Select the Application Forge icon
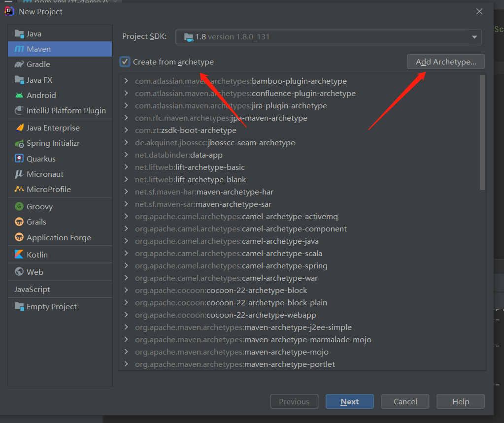Viewport: 504px width, 423px height. 19,237
